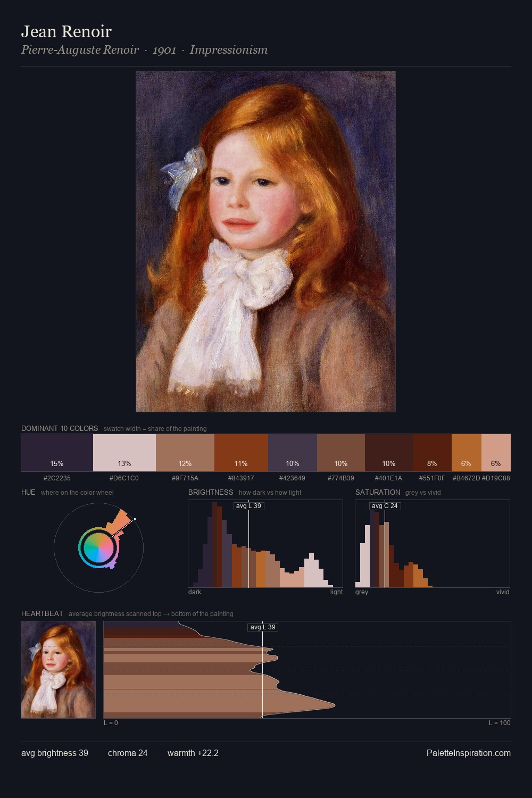The height and width of the screenshot is (798, 532).
Task: Select the #D6C1C0 pale pink swatch
Action: 124,453
